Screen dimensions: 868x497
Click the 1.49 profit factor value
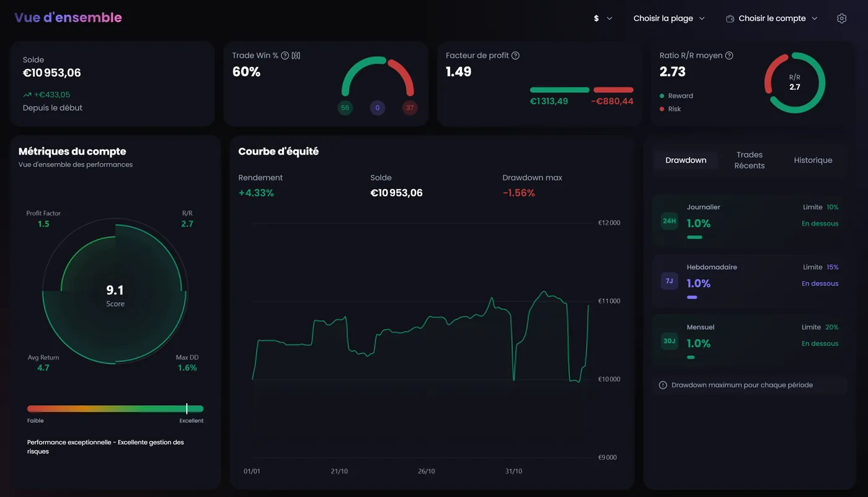[459, 72]
